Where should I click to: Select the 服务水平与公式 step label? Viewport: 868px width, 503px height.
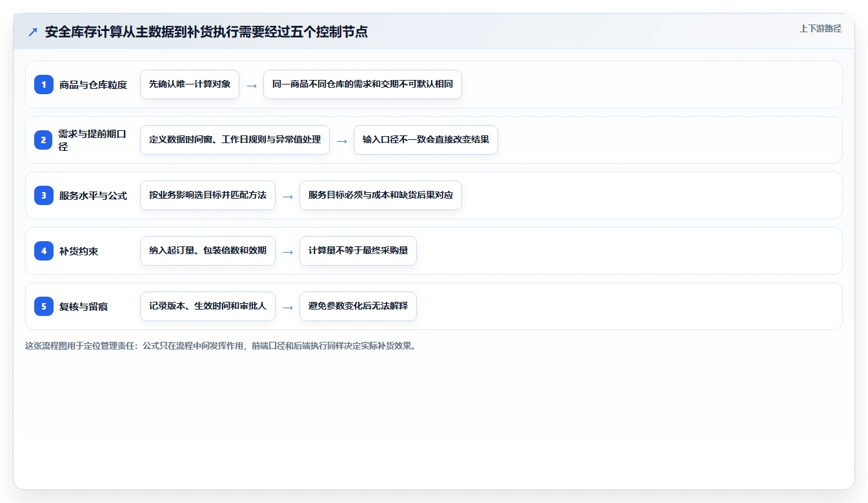[93, 195]
